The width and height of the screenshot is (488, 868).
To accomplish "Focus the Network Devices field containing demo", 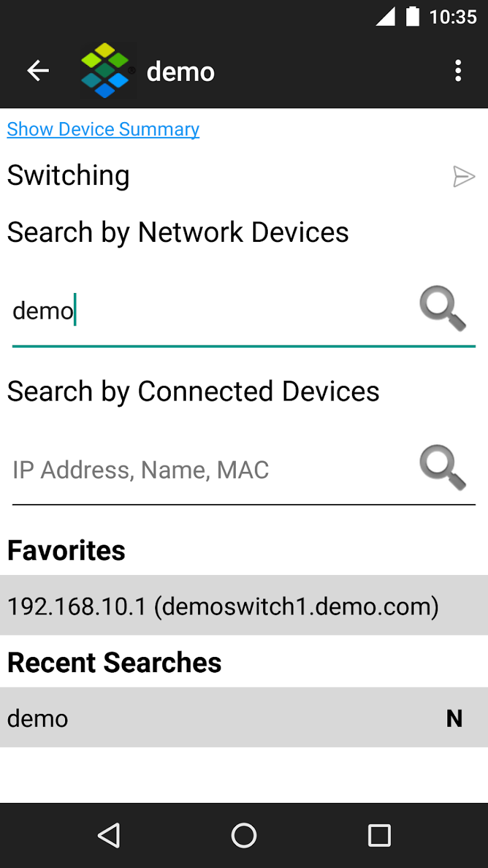I will (213, 312).
